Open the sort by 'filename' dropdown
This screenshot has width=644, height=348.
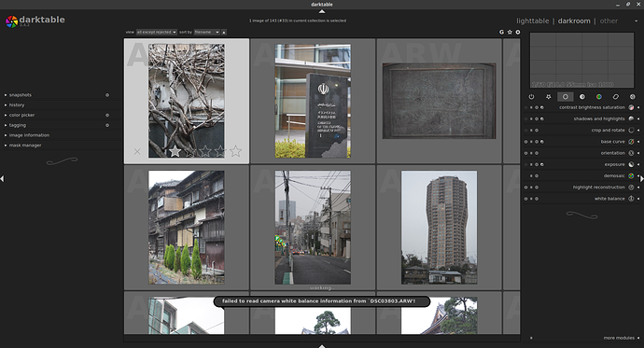206,32
